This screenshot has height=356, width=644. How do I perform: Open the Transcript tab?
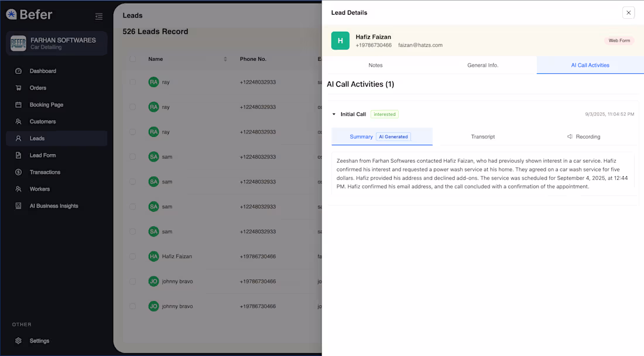click(482, 137)
